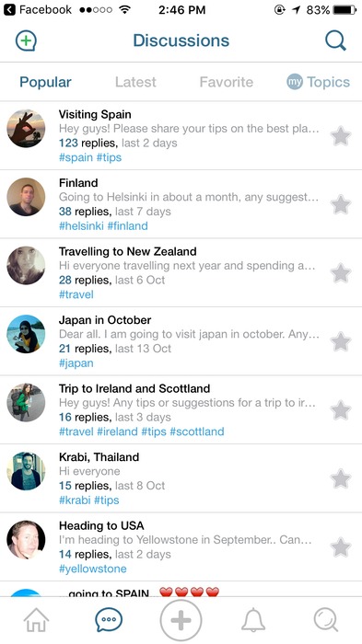Image resolution: width=362 pixels, height=644 pixels.
Task: Open the #helsinki hashtag link
Action: [x=81, y=226]
